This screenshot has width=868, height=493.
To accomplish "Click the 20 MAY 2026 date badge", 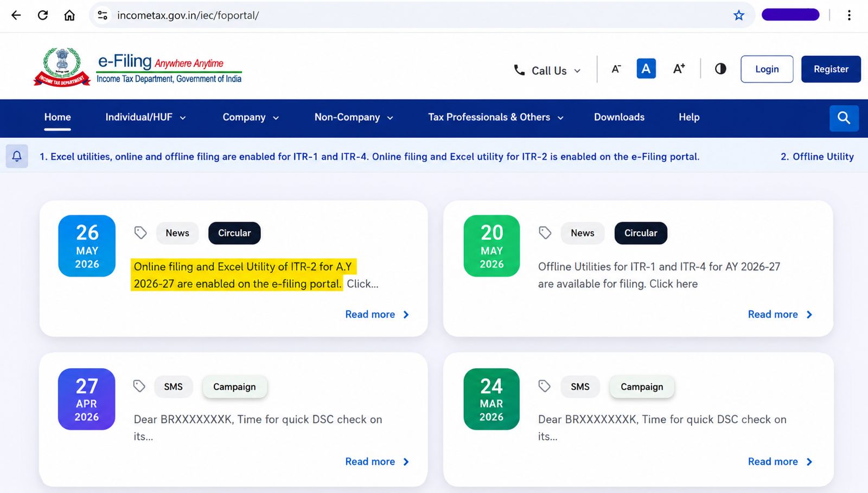I will coord(492,246).
